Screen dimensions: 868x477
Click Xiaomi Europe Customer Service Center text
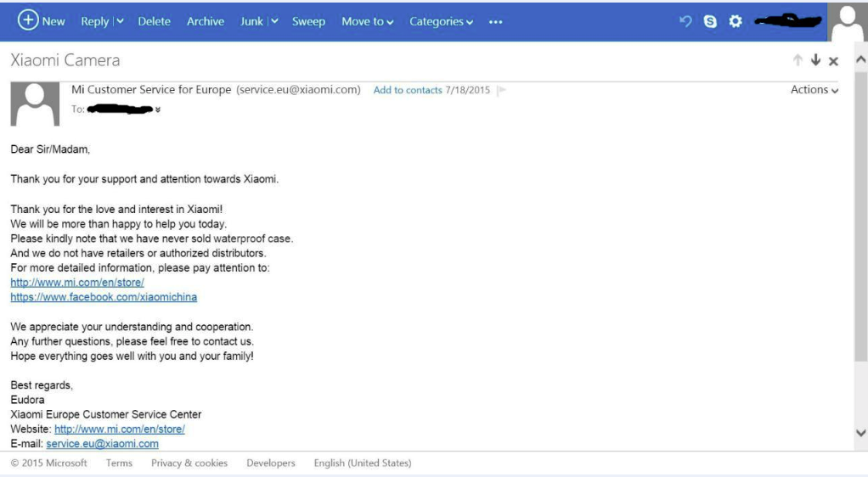coord(105,414)
